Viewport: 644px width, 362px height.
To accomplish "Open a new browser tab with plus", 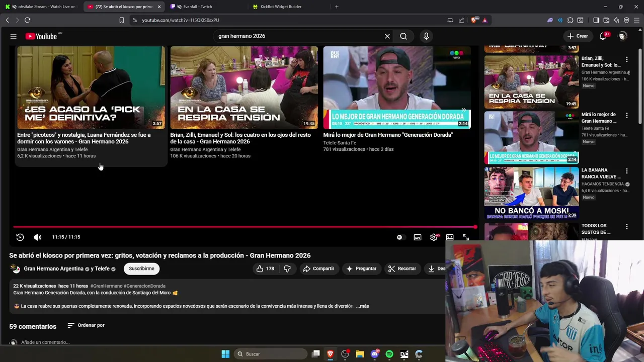I will click(337, 7).
